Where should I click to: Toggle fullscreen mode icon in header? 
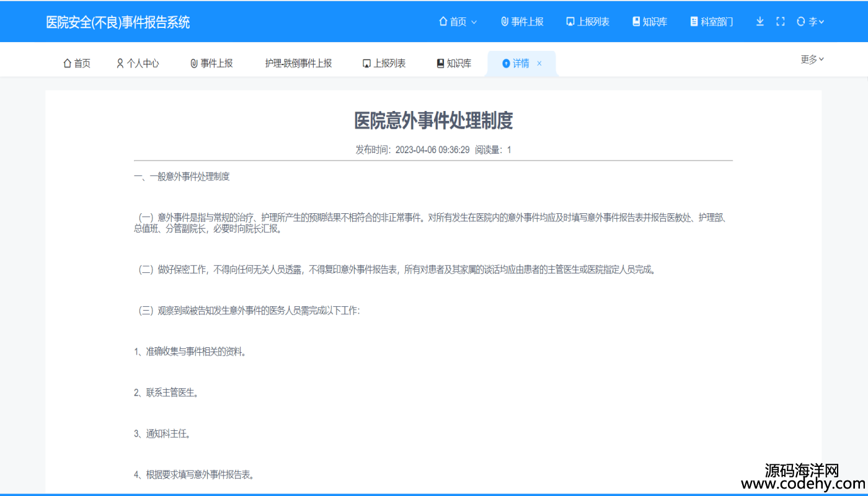(x=781, y=22)
